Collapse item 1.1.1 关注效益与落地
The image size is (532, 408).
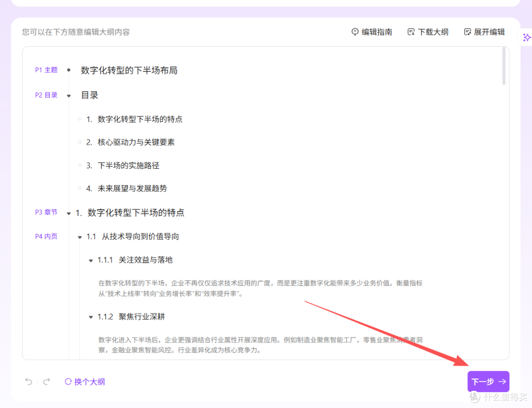[91, 260]
